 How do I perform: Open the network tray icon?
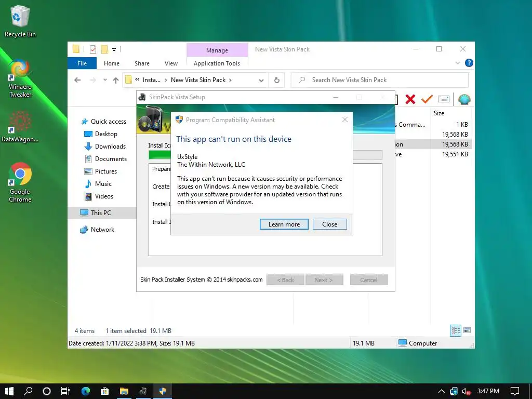[x=454, y=391]
